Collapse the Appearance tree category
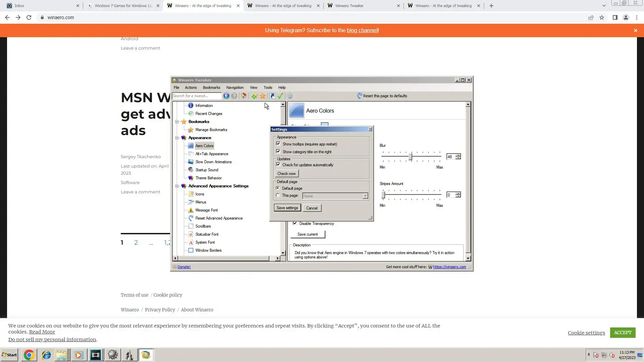Screen dimensions: 644x362 point(177,138)
